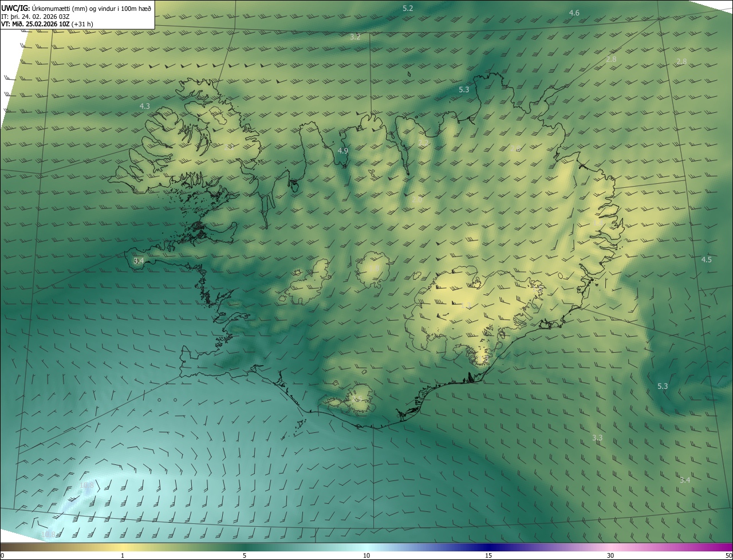This screenshot has width=733, height=560.
Task: Select the 3.3 value label over the southeast sea
Action: tap(597, 438)
